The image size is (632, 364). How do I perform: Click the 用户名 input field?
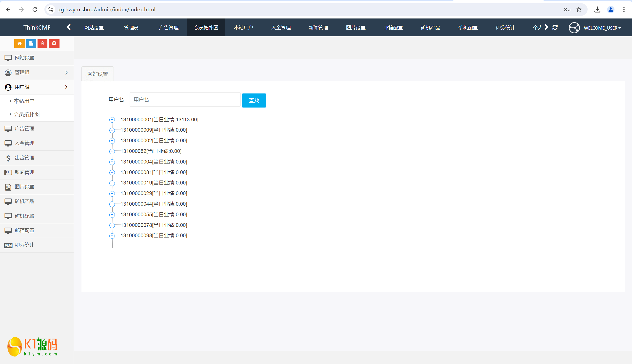click(185, 100)
